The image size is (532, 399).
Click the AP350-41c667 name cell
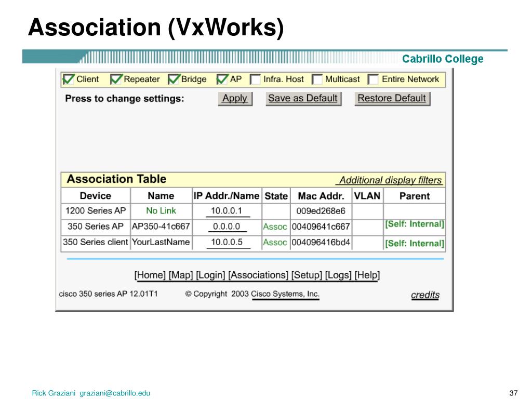161,227
